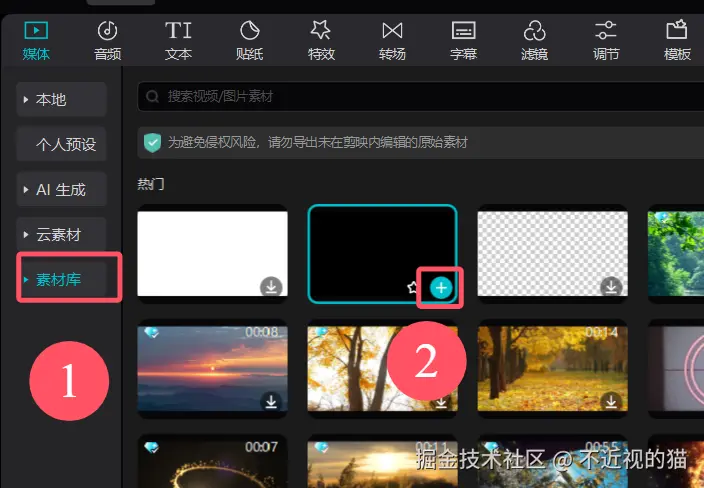Select the 滤镜 filters tab
704x488 pixels.
pos(534,41)
